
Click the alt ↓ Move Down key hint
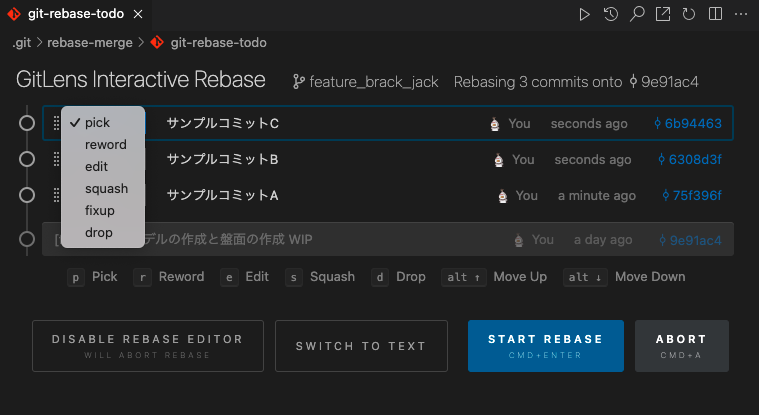(585, 277)
